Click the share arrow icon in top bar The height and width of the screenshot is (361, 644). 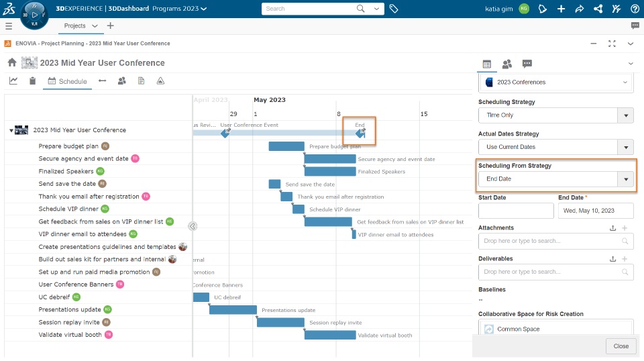[580, 9]
